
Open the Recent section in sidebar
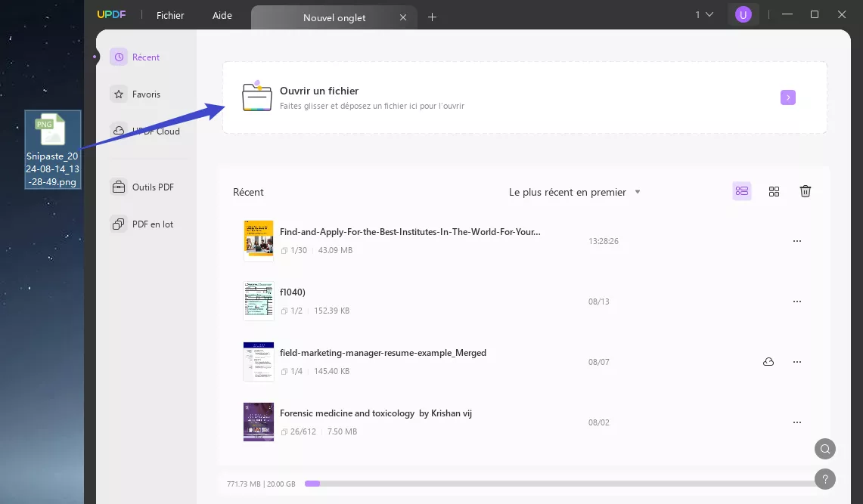(144, 57)
